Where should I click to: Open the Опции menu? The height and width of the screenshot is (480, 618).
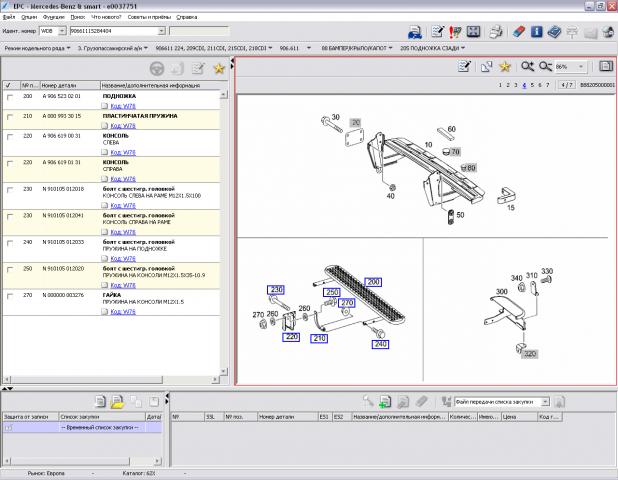pos(29,17)
